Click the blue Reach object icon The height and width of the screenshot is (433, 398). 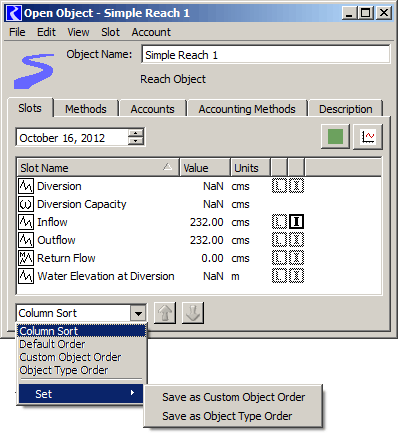point(34,71)
